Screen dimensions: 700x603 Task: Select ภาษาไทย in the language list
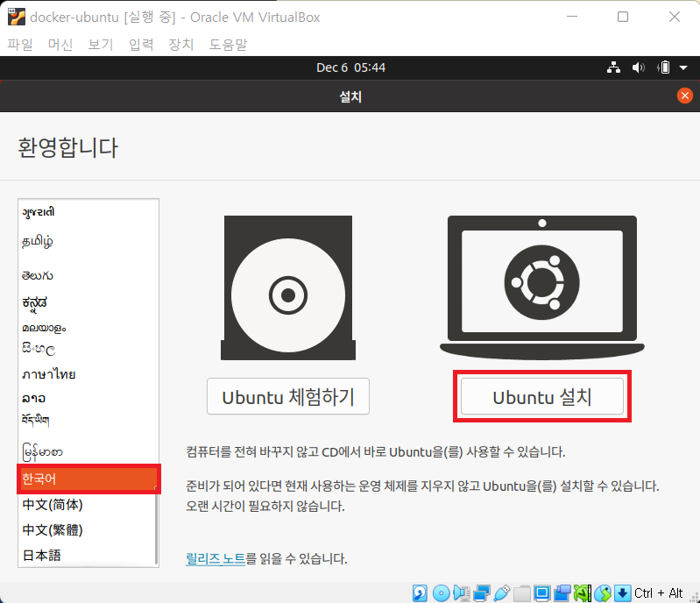(x=88, y=374)
